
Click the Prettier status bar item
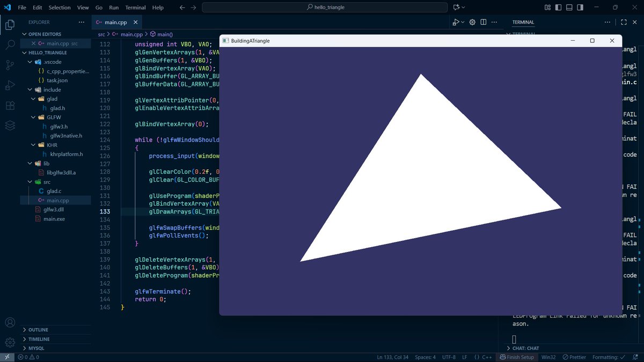[x=574, y=357]
